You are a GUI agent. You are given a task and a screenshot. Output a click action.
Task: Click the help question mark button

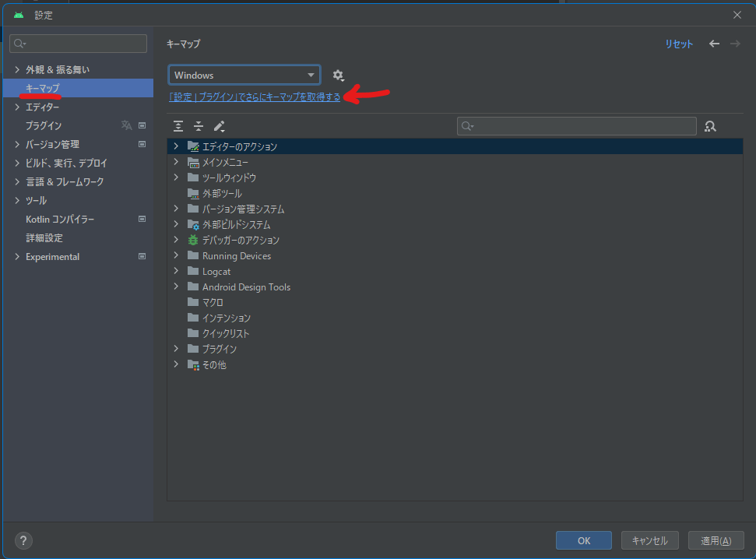[23, 540]
